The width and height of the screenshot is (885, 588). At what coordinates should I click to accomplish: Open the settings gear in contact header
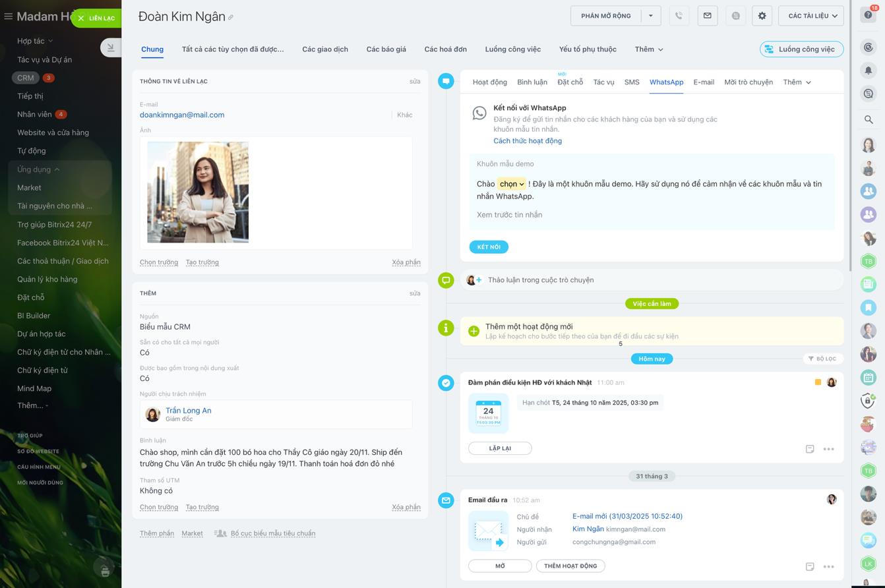tap(762, 16)
